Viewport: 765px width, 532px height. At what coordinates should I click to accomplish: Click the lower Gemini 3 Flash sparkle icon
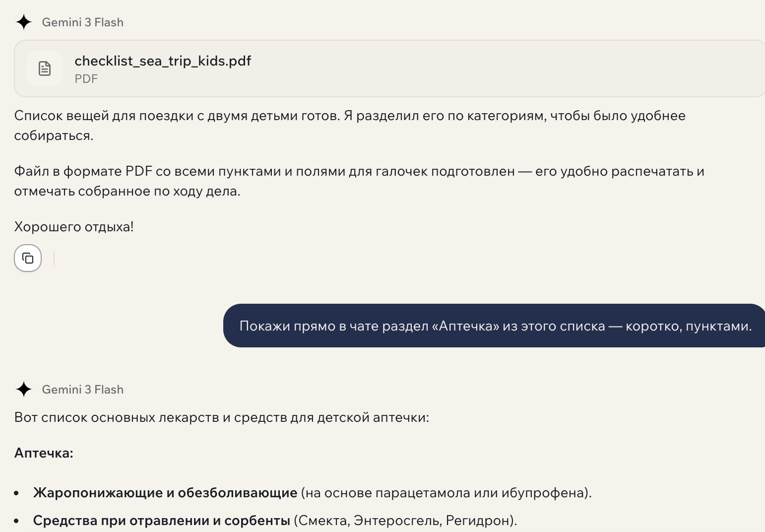pos(23,390)
